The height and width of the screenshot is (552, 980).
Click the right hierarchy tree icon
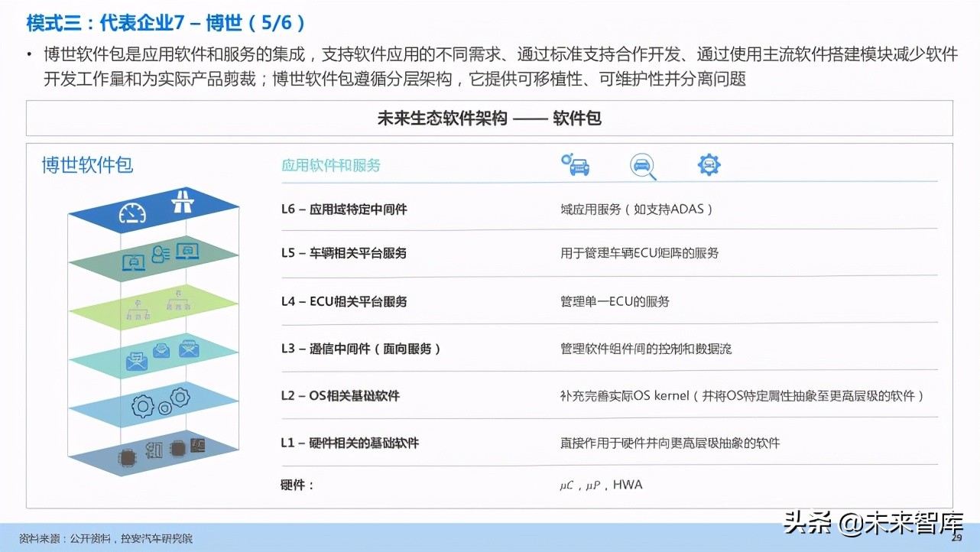[x=180, y=299]
